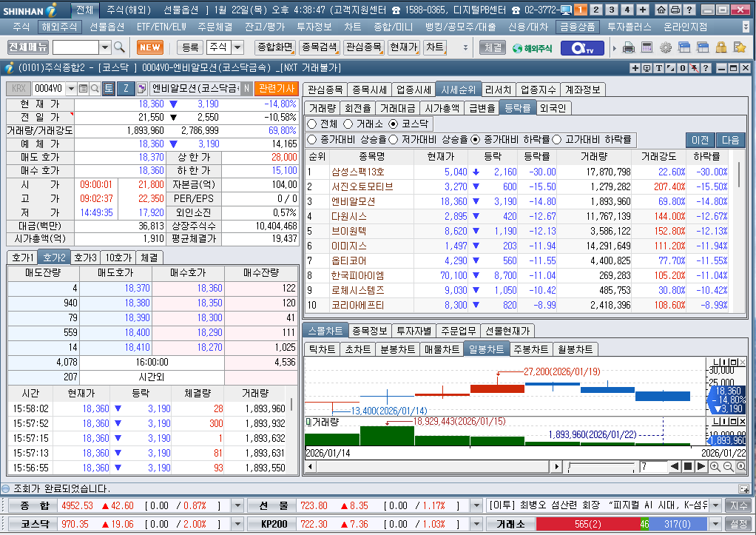Screen dimensions: 756x535
Task: Click the 해외주식 globe shortcut
Action: [533, 48]
